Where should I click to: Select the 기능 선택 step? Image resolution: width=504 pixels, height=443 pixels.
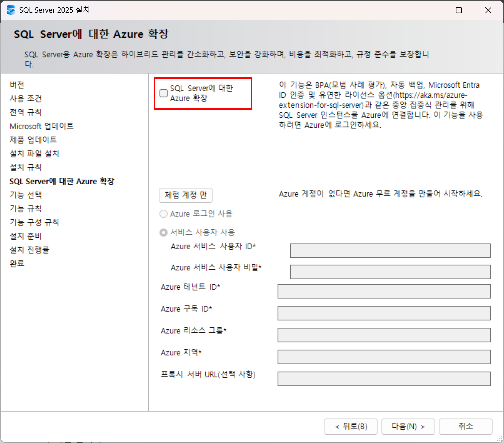26,195
